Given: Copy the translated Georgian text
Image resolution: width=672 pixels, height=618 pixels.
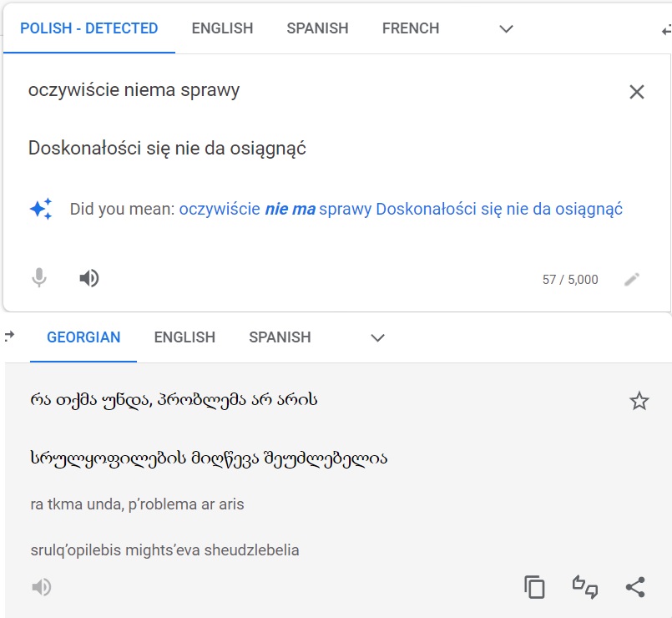Looking at the screenshot, I should (534, 586).
